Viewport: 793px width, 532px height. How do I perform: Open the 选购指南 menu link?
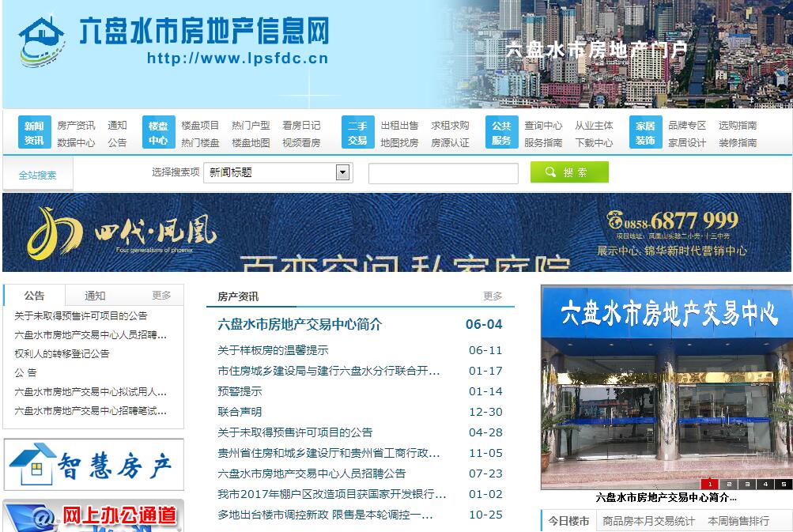point(738,126)
